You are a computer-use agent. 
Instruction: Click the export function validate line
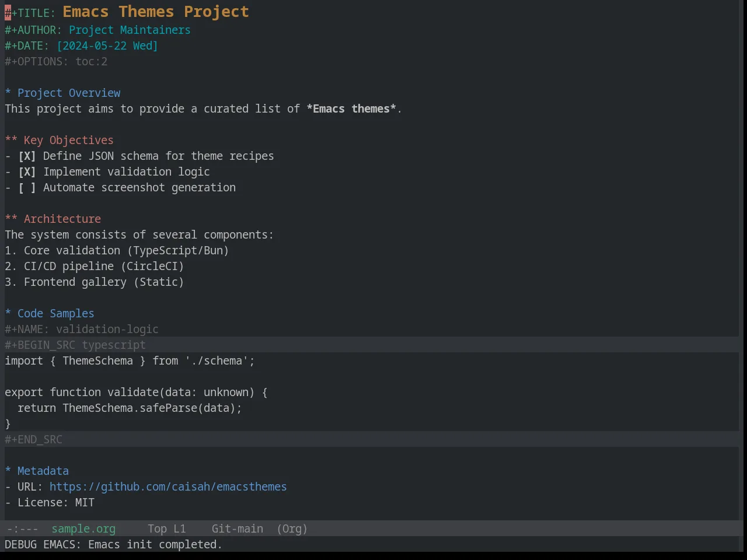point(136,393)
